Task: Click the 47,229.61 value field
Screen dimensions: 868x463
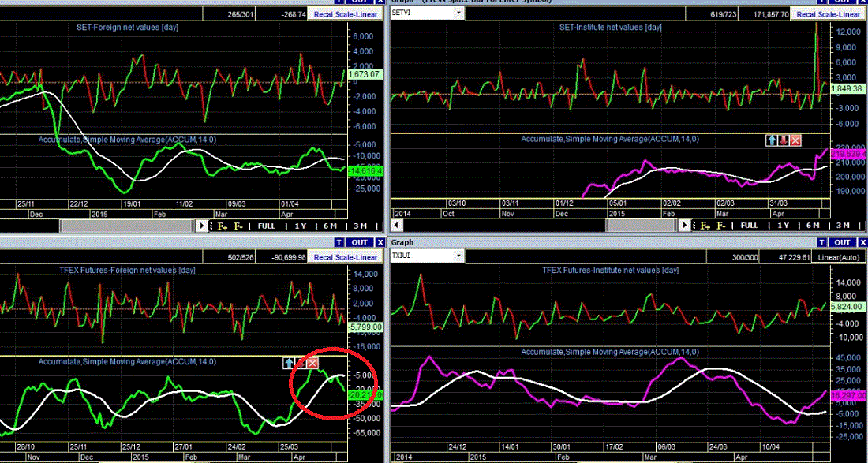Action: pos(785,256)
